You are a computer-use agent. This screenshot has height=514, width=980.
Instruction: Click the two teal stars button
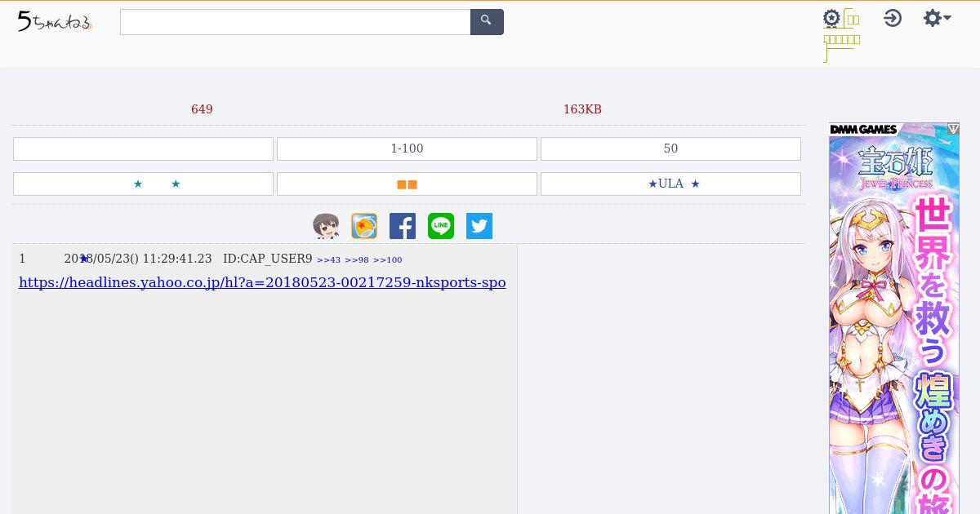(143, 184)
